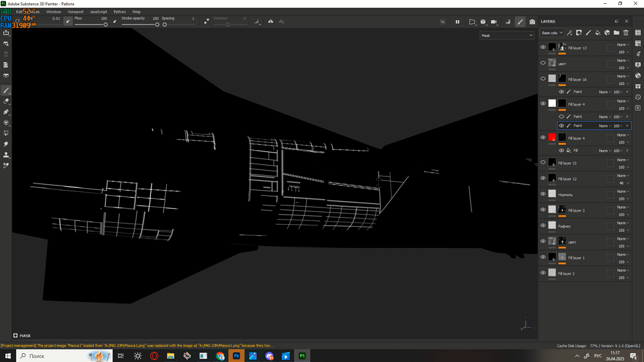
Task: Open the Base color channel dropdown
Action: pyautogui.click(x=552, y=33)
